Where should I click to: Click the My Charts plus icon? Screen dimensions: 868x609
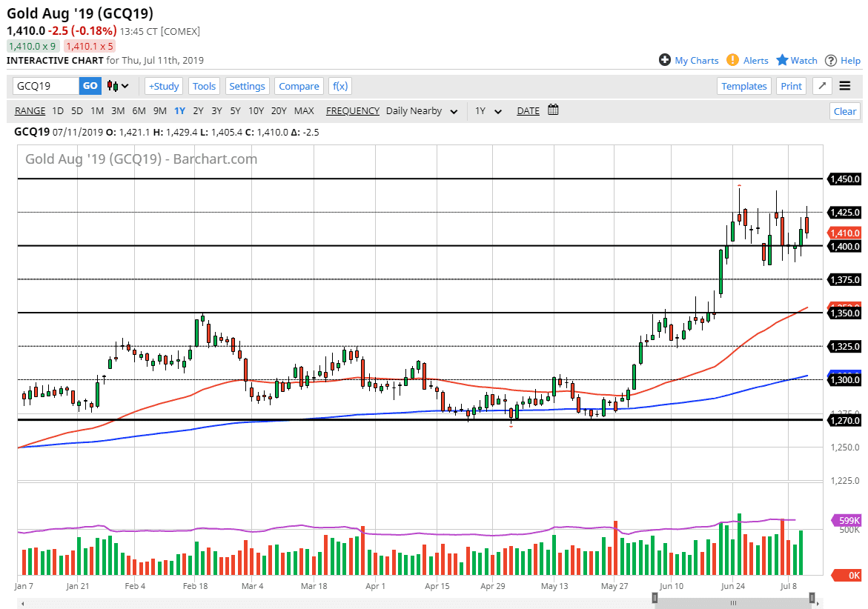tap(665, 60)
